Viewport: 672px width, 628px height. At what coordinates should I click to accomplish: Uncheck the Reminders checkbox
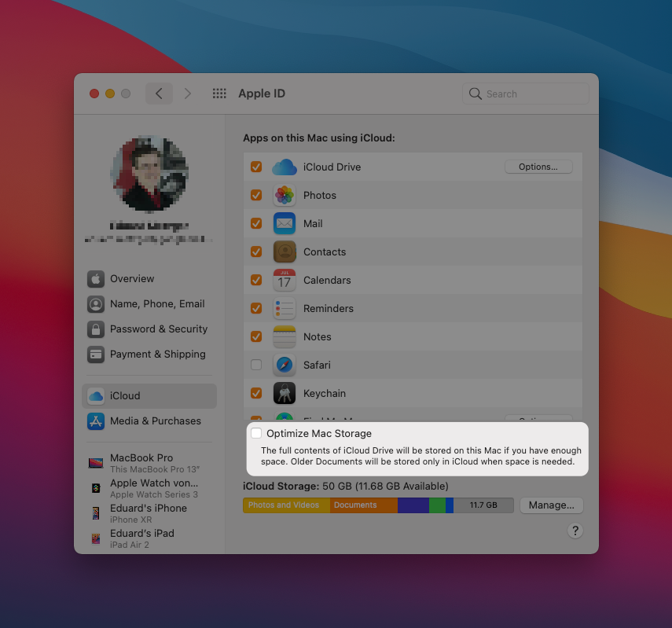256,308
